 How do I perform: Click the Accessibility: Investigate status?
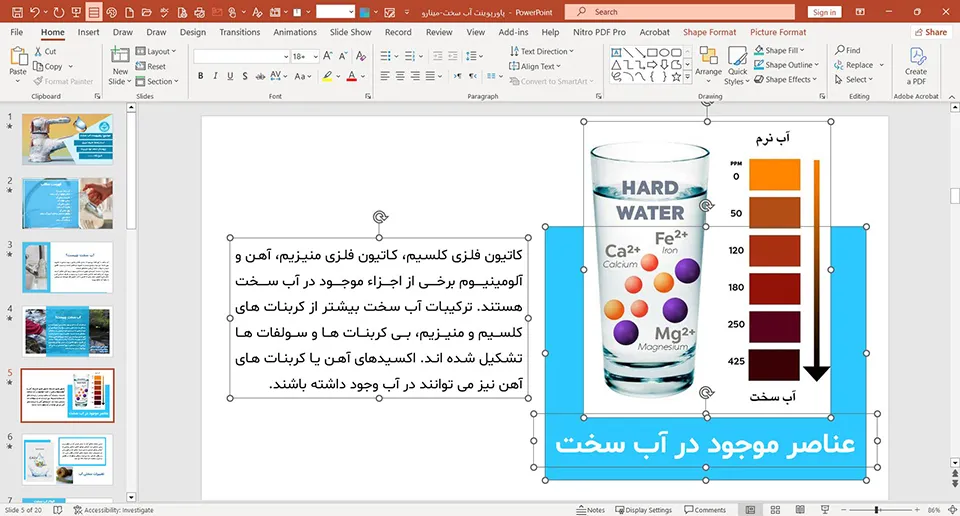113,510
